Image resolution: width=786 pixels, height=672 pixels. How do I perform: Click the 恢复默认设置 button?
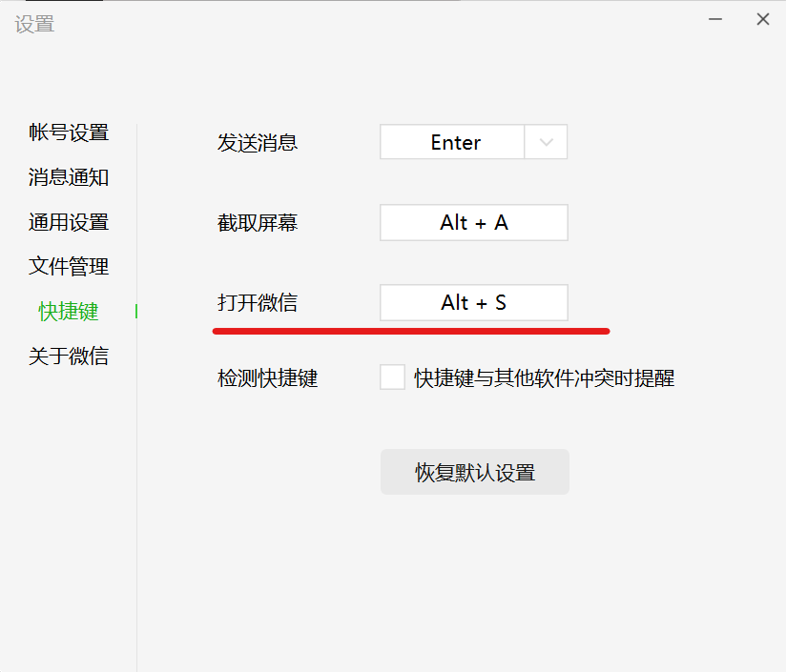tap(475, 472)
